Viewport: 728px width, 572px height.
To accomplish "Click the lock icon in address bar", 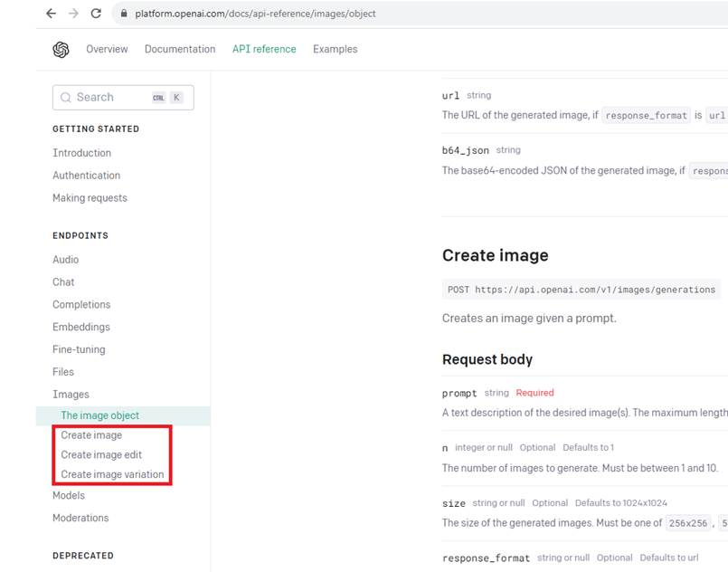I will 124,14.
